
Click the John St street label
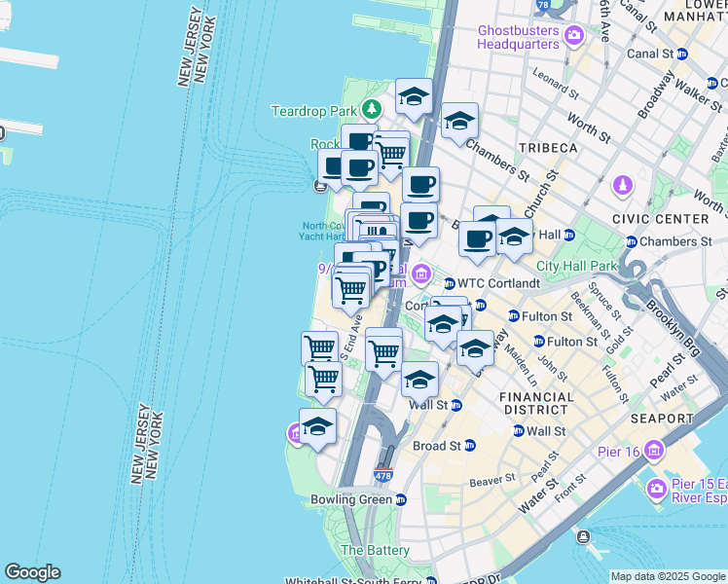pyautogui.click(x=552, y=369)
